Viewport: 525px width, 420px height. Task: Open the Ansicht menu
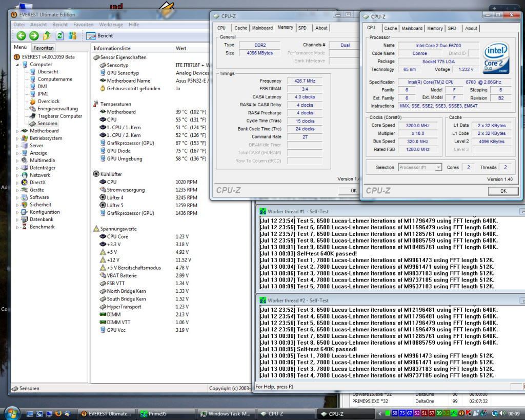point(38,25)
